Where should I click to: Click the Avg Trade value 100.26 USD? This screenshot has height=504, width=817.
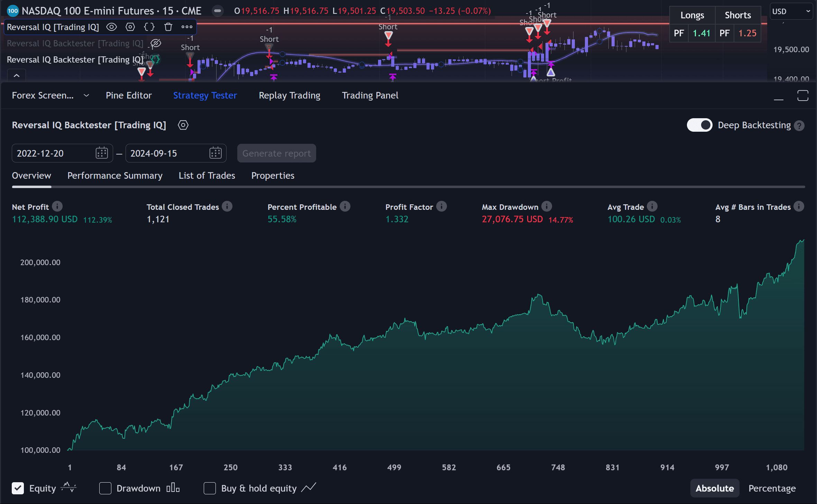(631, 219)
